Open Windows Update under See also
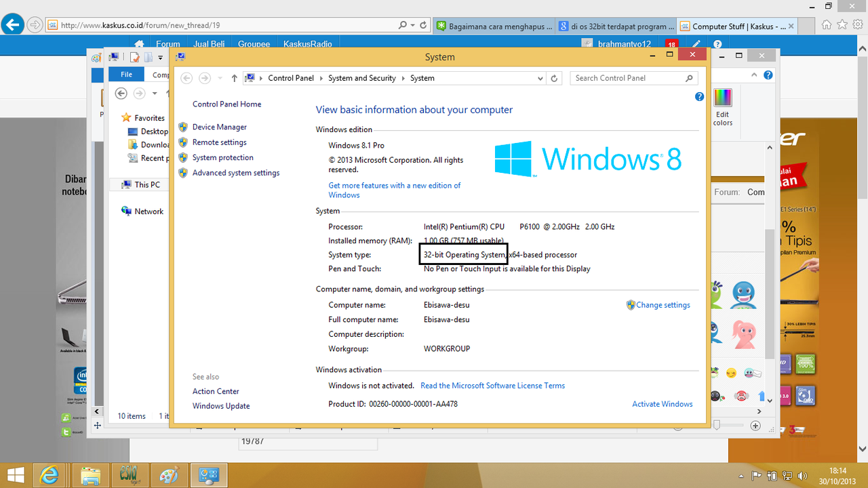The image size is (868, 488). pos(221,406)
